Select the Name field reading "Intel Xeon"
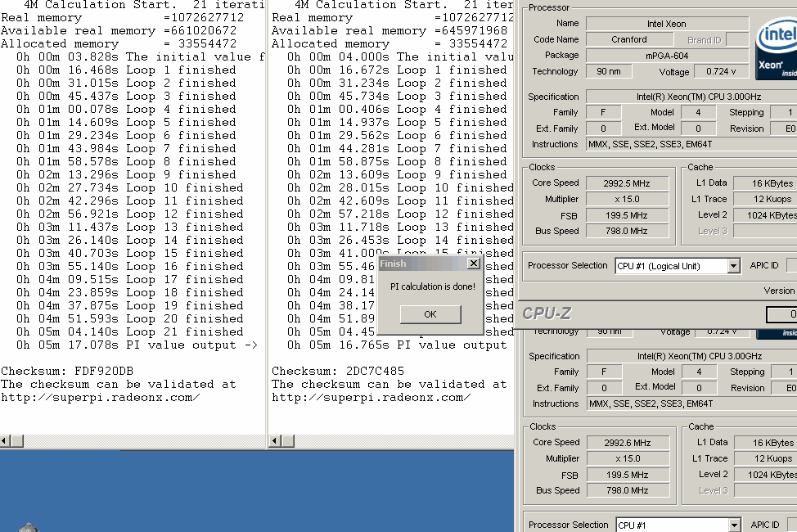Image resolution: width=797 pixels, height=532 pixels. click(x=667, y=24)
